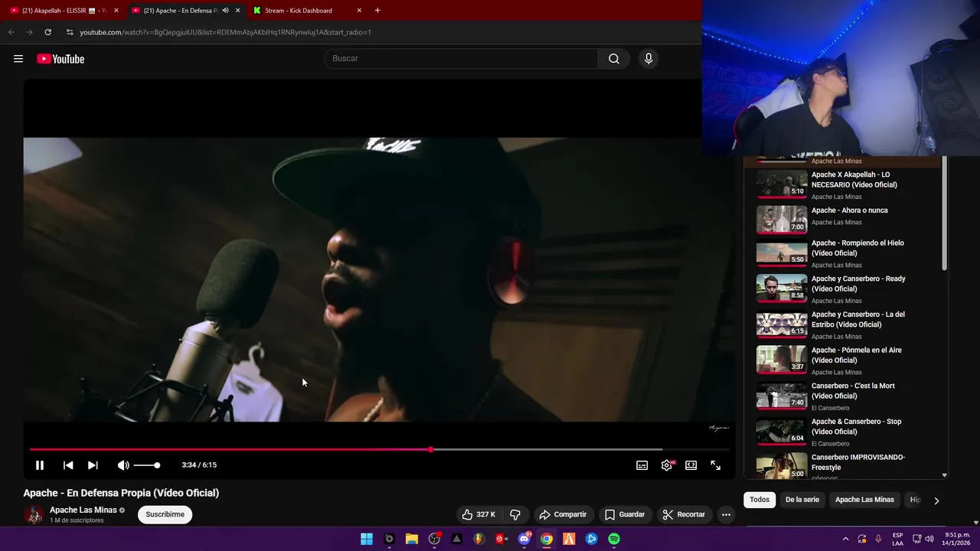Close the Akapellah - ELISSIR tab
The height and width of the screenshot is (551, 980).
(x=116, y=11)
